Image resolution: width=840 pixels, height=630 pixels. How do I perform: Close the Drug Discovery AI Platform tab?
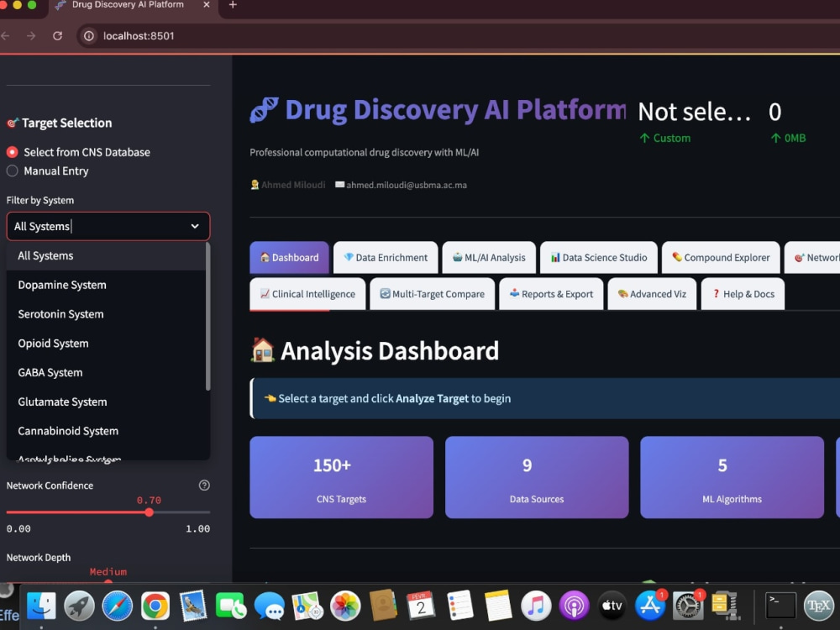tap(207, 5)
